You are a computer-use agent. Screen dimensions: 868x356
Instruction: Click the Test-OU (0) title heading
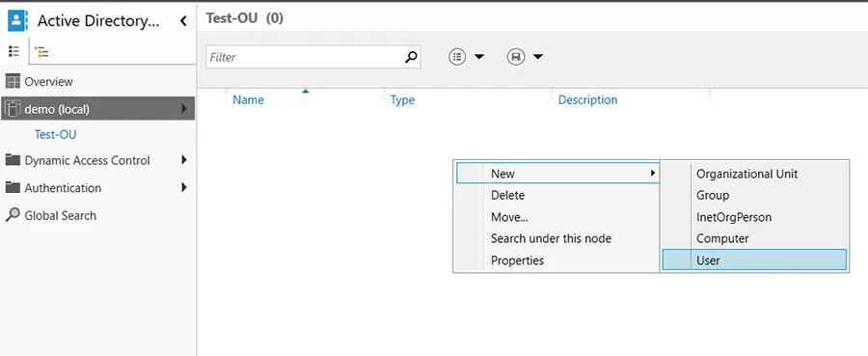pyautogui.click(x=245, y=18)
